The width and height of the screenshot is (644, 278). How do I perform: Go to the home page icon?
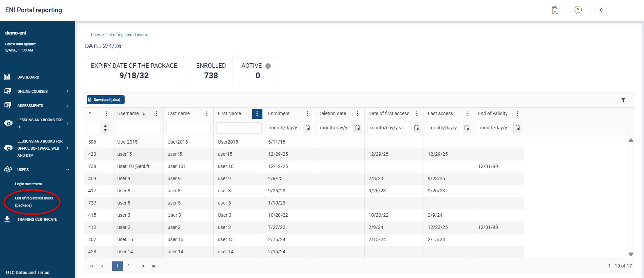[x=555, y=10]
